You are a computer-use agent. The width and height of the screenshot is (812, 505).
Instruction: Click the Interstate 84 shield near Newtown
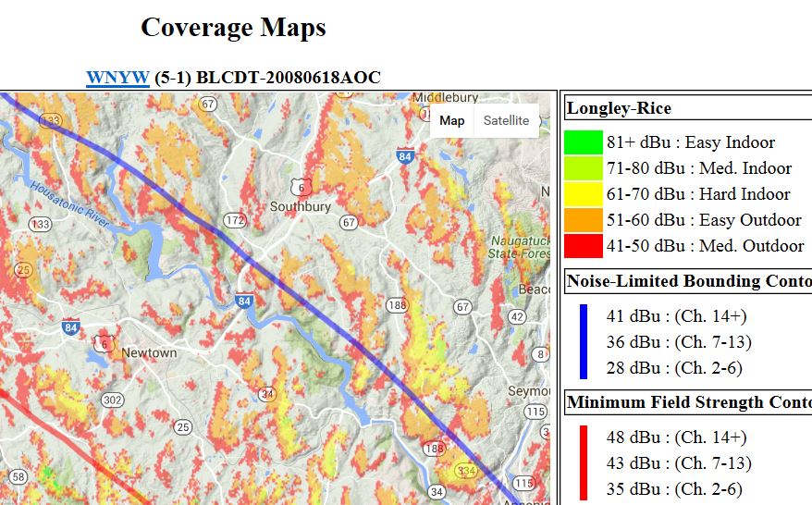(69, 326)
